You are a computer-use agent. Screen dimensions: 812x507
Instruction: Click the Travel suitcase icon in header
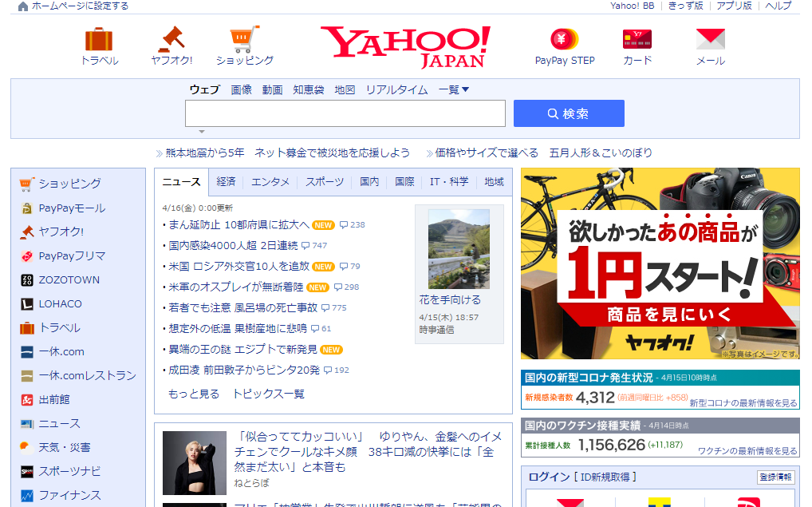point(99,39)
